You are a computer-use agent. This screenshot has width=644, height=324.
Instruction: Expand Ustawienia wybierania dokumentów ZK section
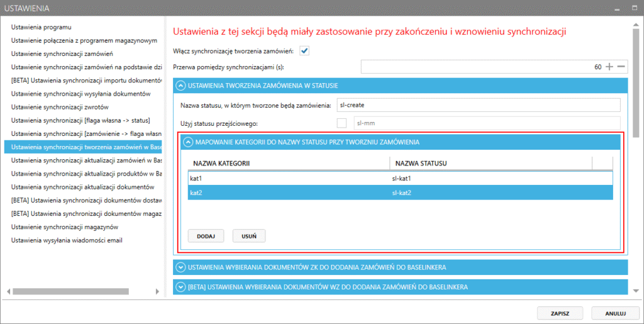click(x=180, y=267)
